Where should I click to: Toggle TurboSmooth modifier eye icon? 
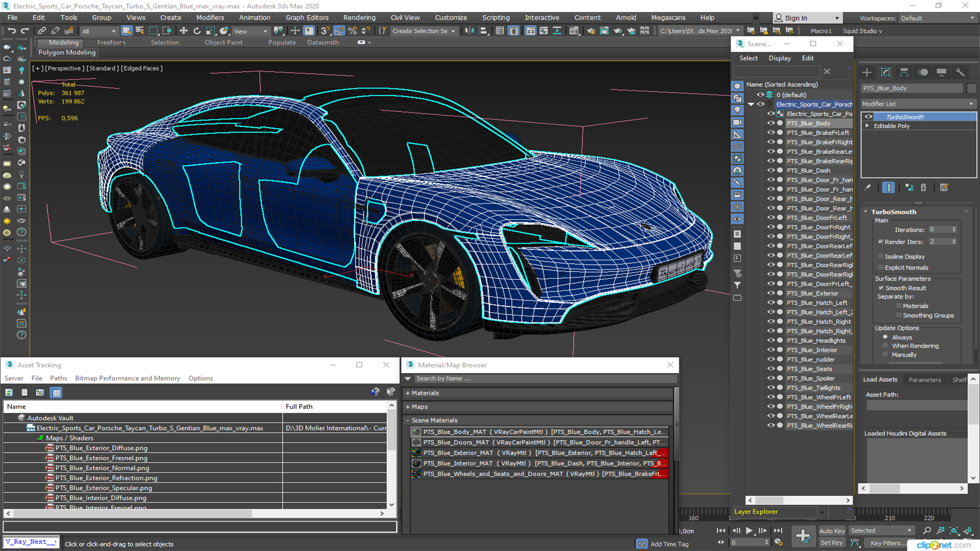[x=868, y=117]
